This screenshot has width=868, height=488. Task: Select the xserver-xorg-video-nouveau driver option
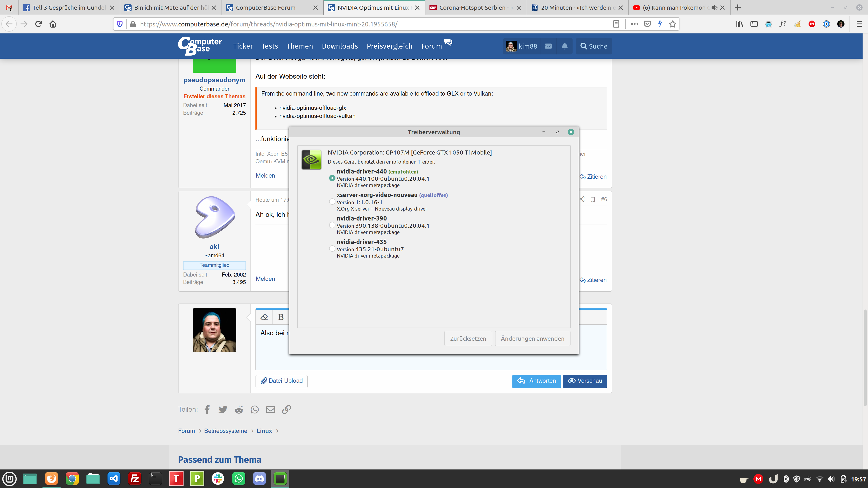(332, 202)
